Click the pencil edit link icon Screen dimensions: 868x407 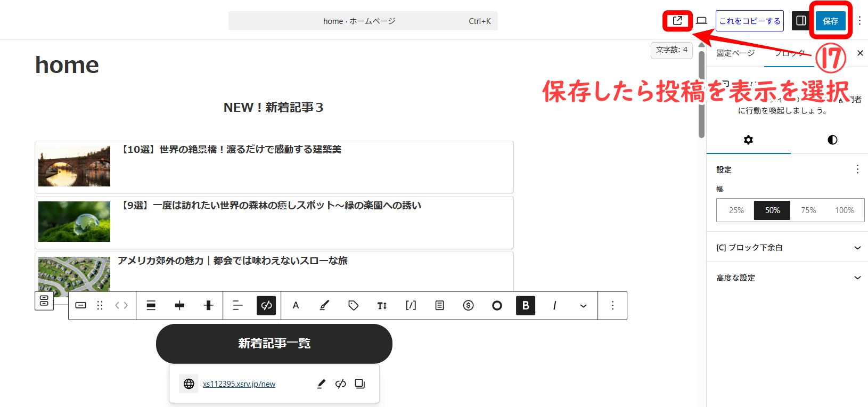coord(321,384)
